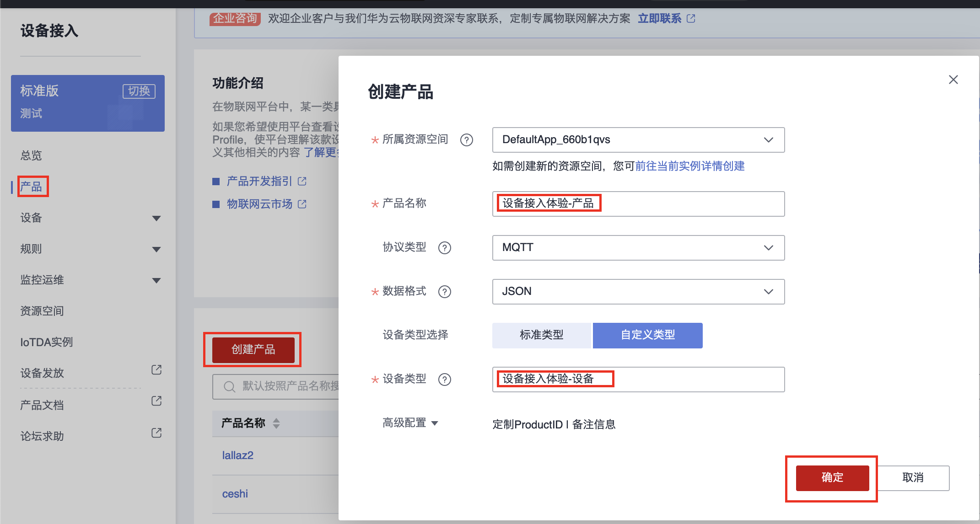
Task: Select 自定义类型 device type option
Action: point(647,335)
